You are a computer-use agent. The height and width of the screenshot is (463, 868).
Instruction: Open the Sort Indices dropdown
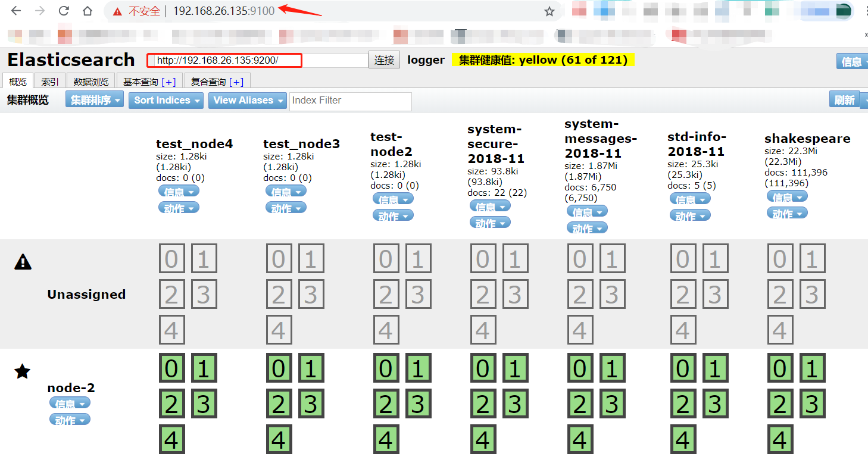pyautogui.click(x=166, y=100)
